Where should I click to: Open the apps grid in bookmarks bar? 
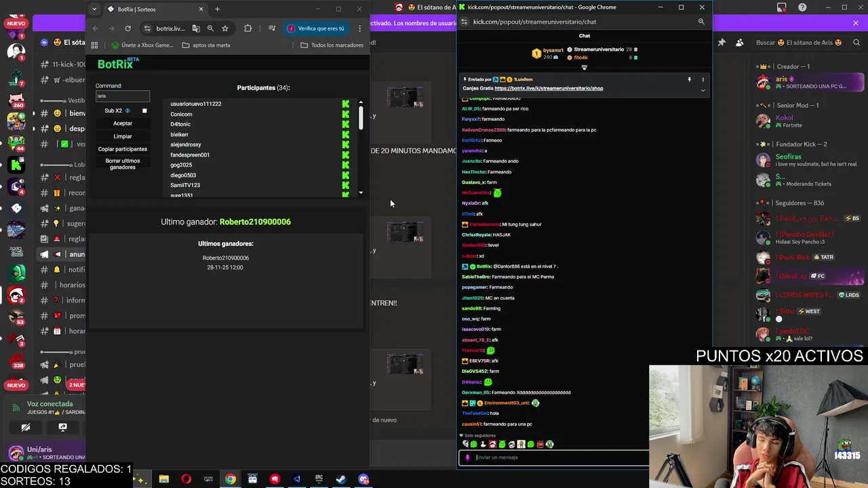coord(94,45)
